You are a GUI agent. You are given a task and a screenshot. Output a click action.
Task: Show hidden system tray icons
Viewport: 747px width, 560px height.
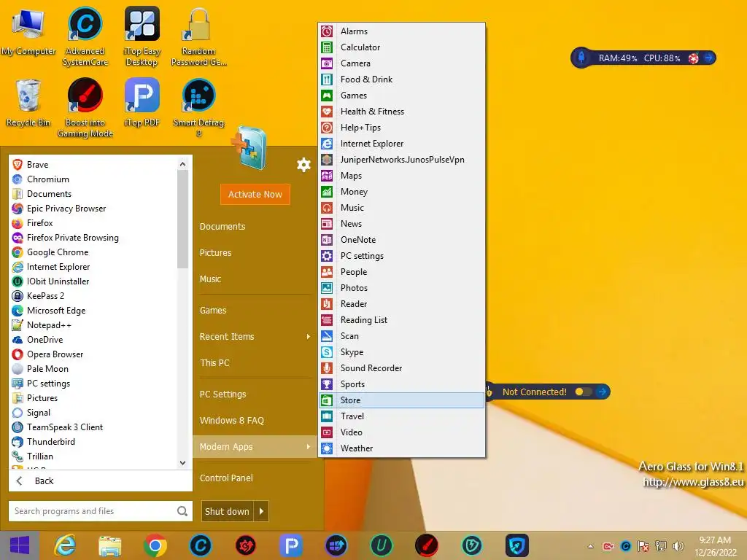click(591, 546)
